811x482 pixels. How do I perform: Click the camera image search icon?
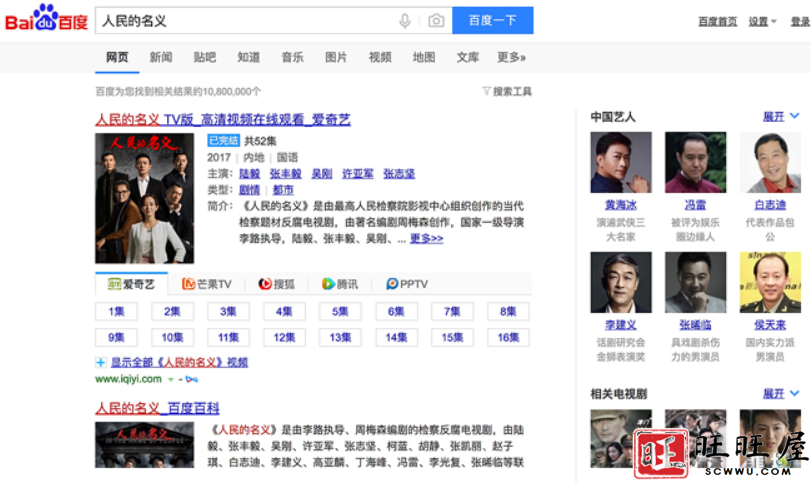pos(436,21)
